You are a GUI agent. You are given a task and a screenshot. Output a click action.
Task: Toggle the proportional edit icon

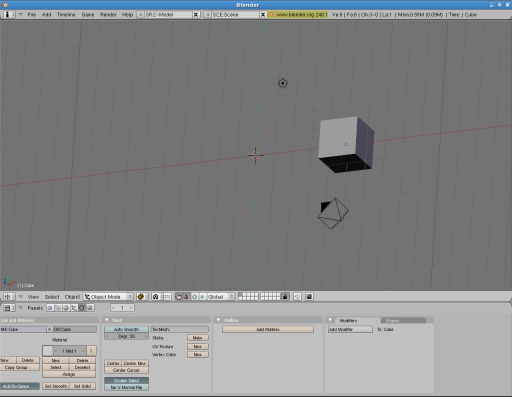pos(297,297)
